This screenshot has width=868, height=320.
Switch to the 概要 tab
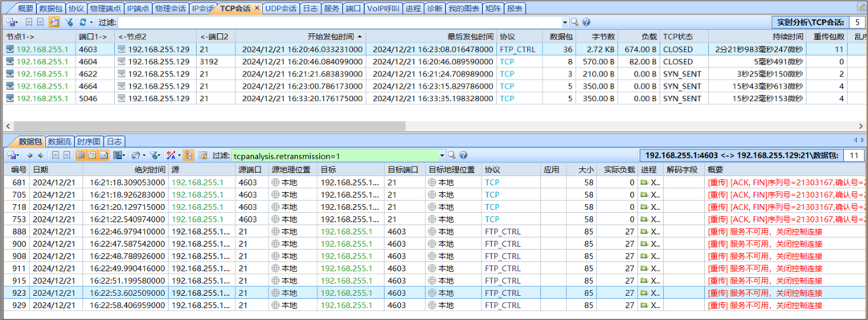click(25, 8)
